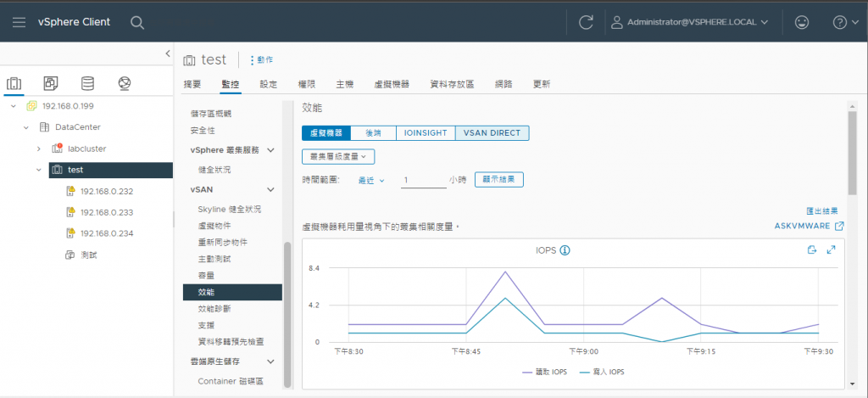Viewport: 868px width, 398px height.
Task: Open the hamburger navigation menu
Action: [19, 22]
